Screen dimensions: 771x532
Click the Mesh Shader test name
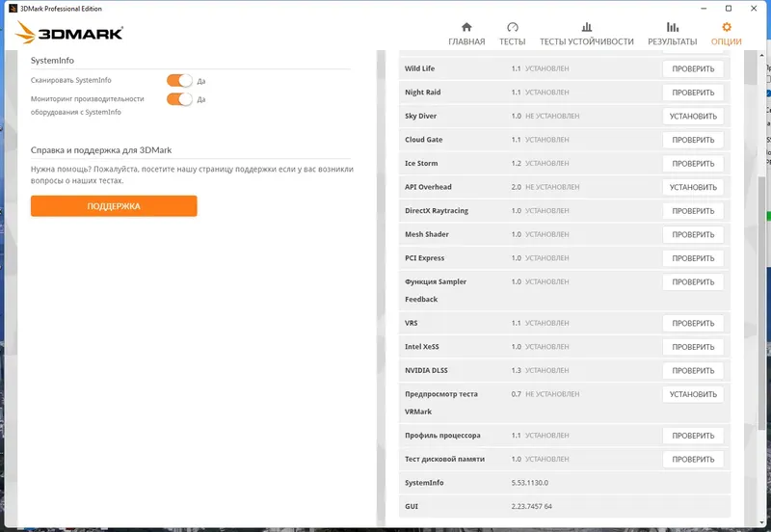tap(426, 234)
